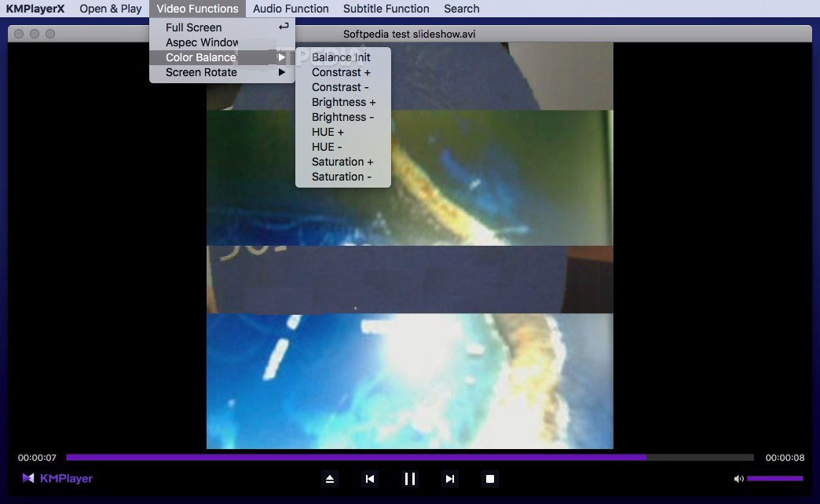Click the eject/open file button
Image resolution: width=820 pixels, height=504 pixels.
pyautogui.click(x=329, y=479)
